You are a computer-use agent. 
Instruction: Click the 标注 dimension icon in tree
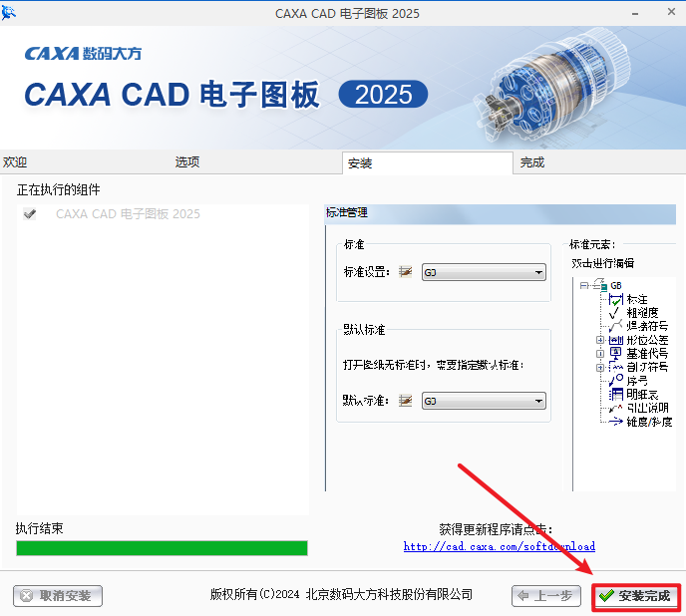pyautogui.click(x=615, y=300)
